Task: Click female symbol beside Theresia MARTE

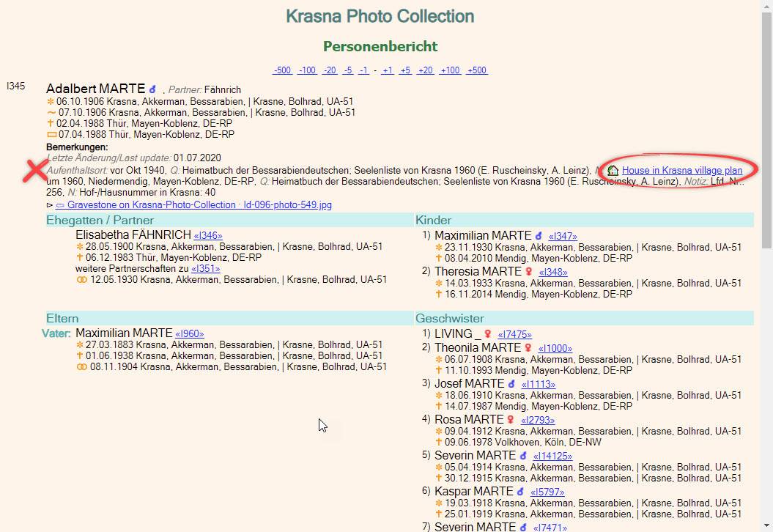Action: [529, 272]
